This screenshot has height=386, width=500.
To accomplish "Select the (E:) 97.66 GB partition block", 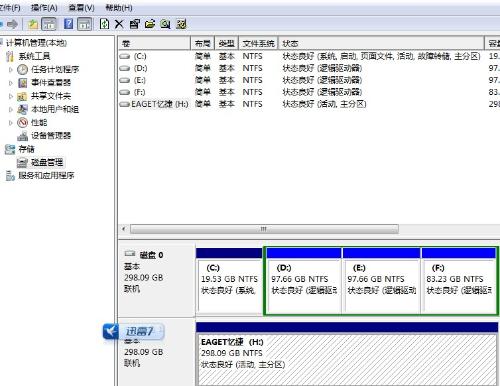I will [x=381, y=281].
